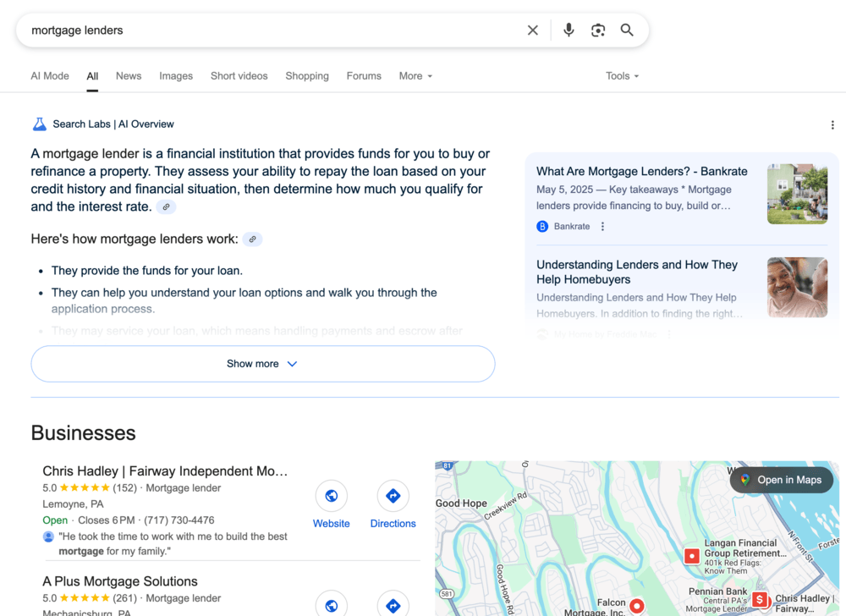Click '(152)' review count for Chris Hadley
The image size is (846, 616).
coord(124,488)
